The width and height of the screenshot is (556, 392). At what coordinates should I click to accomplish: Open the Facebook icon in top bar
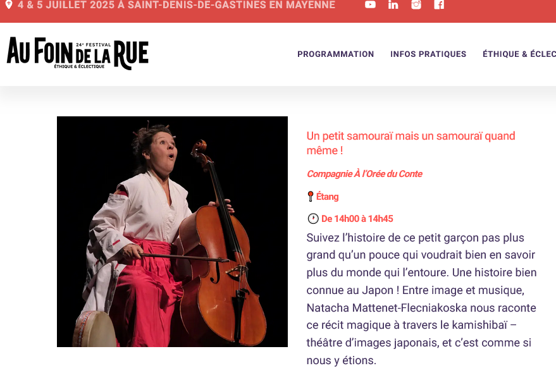click(x=439, y=4)
